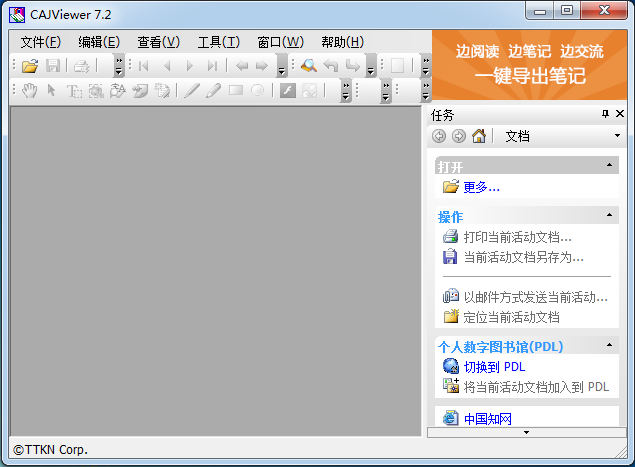Click the page-with-arrow icon beside OCR
The height and width of the screenshot is (467, 635).
click(x=140, y=91)
